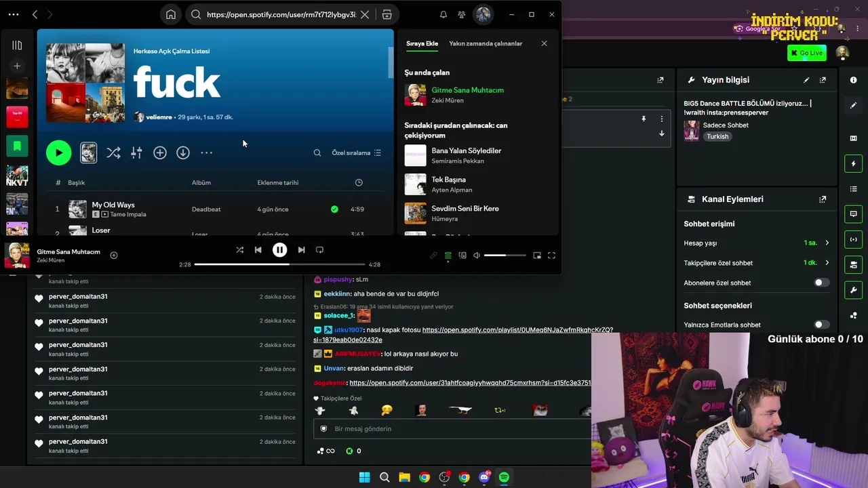Screen dimensions: 868x488
Task: Click the info icon in Kick sidebar
Action: (853, 80)
